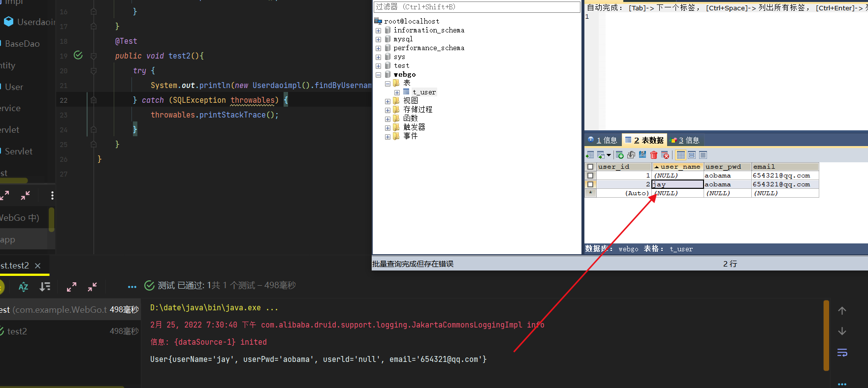Open the 2 表数据 tab
This screenshot has height=388, width=868.
coord(644,140)
